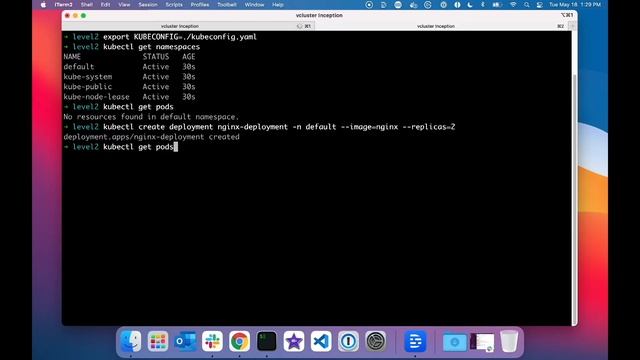Open the iTerm2 application menu
Viewport: 640px width, 360px height.
tap(63, 5)
